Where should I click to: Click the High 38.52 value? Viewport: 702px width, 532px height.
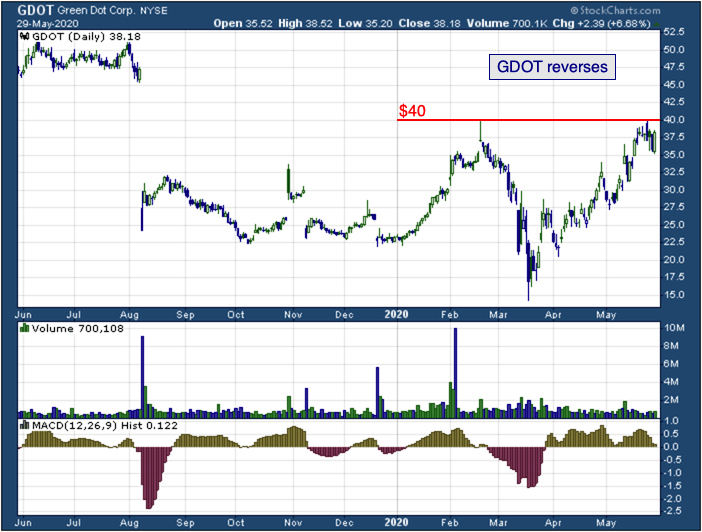coord(305,23)
